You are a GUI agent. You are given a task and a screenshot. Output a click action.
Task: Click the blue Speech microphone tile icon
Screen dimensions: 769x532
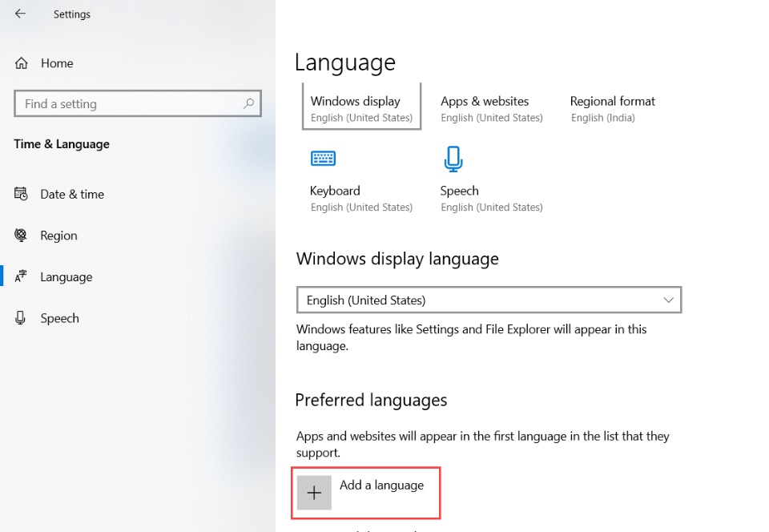[x=453, y=159]
